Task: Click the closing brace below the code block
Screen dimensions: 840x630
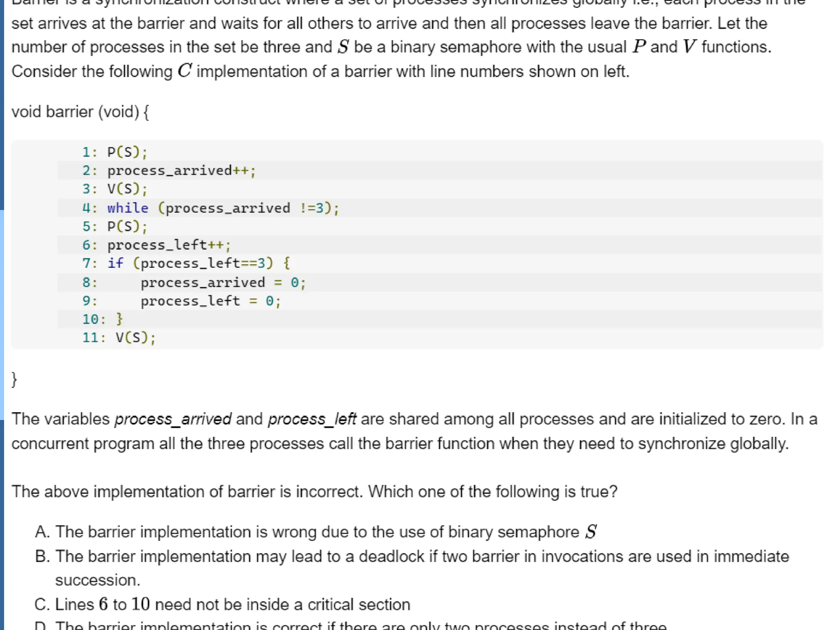Action: [14, 379]
